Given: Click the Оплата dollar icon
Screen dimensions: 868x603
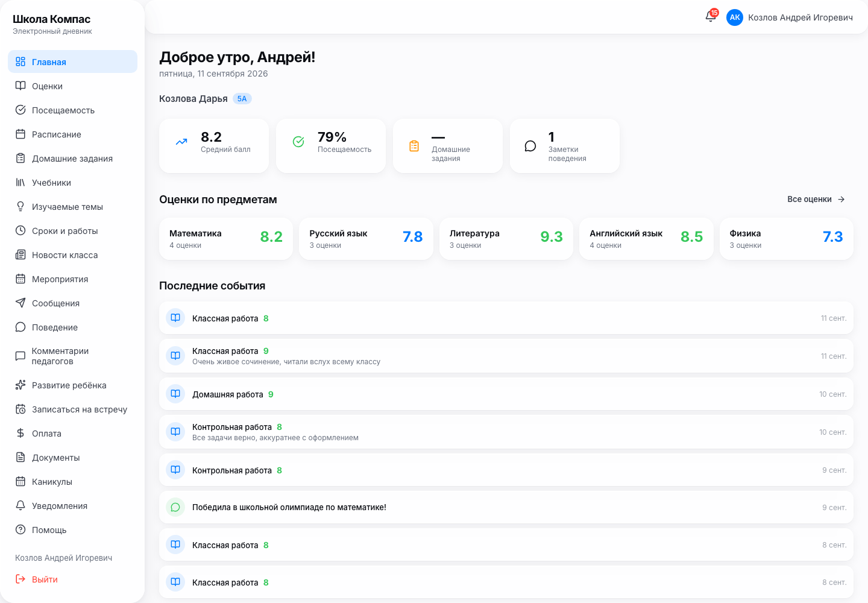Looking at the screenshot, I should pyautogui.click(x=20, y=433).
